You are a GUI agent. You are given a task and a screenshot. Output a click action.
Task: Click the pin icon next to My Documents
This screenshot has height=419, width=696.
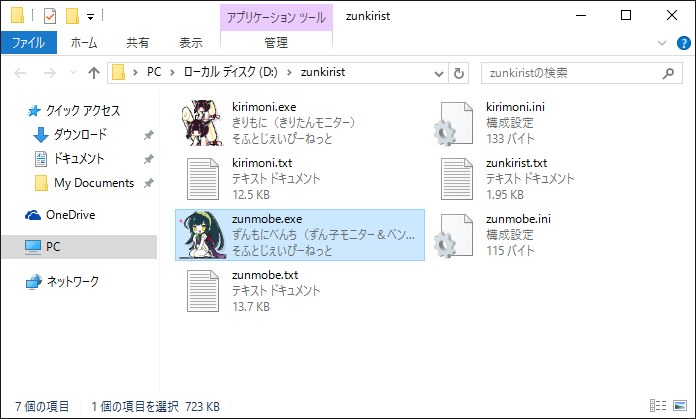coord(149,183)
